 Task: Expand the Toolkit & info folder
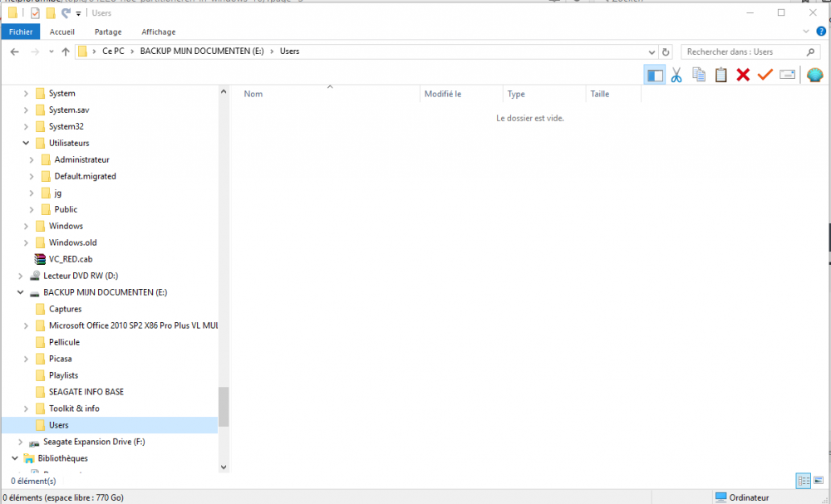[x=26, y=409]
